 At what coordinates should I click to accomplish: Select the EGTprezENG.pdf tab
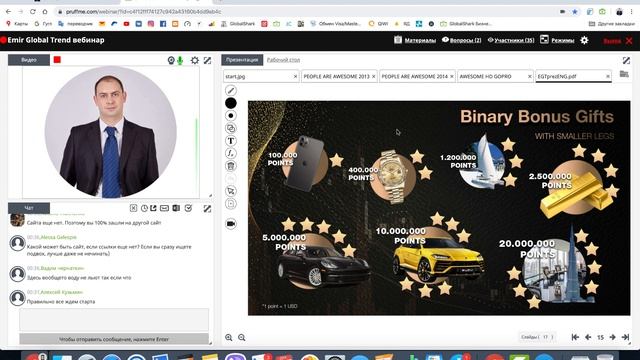pos(573,76)
